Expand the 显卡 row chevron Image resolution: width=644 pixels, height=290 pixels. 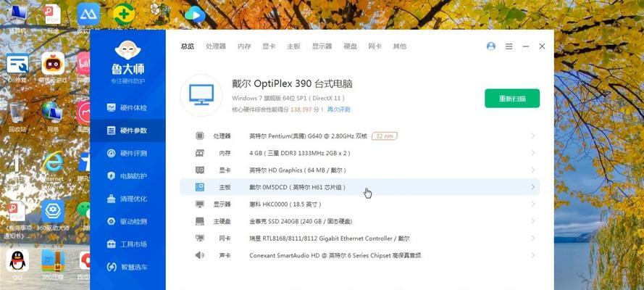pos(532,170)
